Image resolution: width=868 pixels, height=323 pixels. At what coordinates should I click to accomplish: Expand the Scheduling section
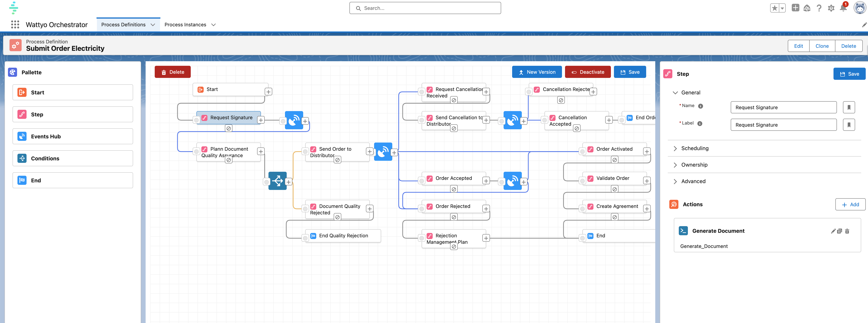pyautogui.click(x=675, y=149)
